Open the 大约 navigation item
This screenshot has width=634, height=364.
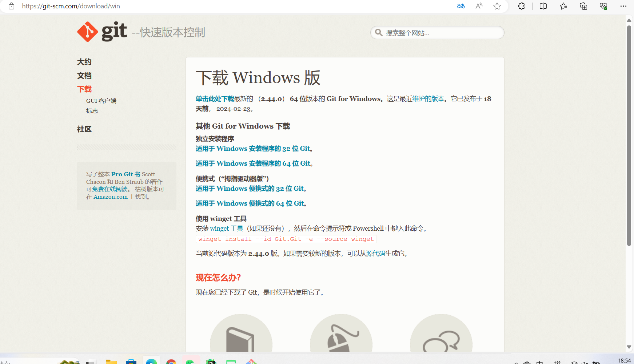(84, 62)
